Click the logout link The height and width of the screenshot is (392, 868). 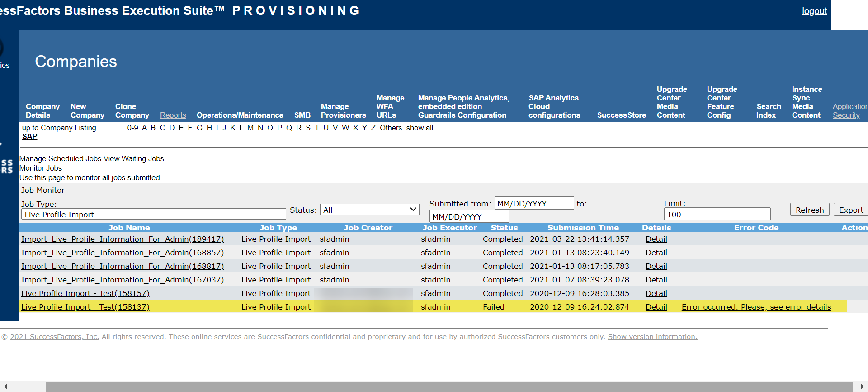pos(814,11)
